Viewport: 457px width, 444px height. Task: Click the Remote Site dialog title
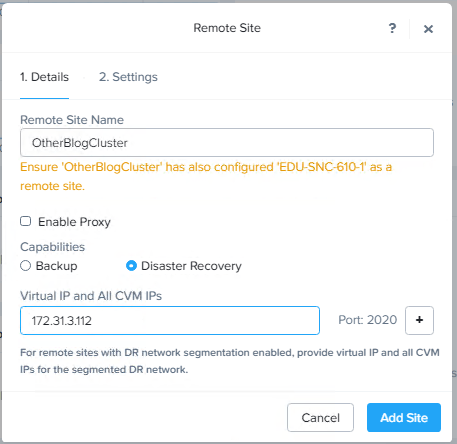(227, 28)
